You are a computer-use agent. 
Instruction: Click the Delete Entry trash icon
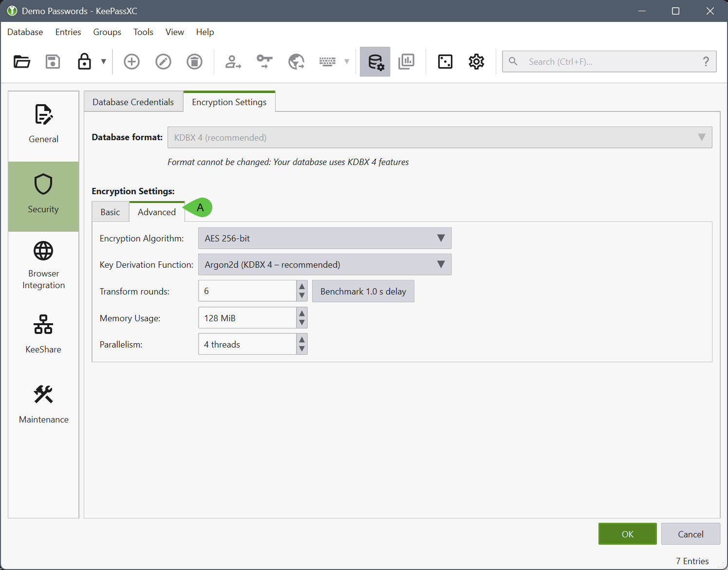pos(194,62)
